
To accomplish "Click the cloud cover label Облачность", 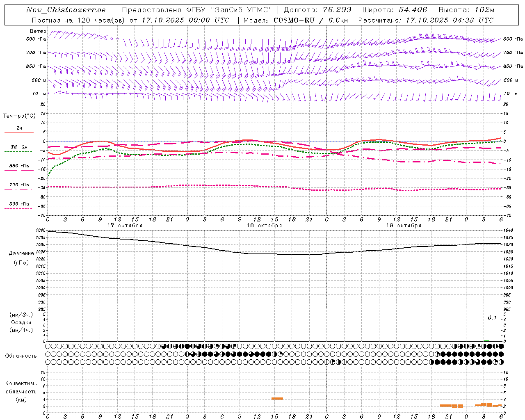I will click(x=21, y=356).
